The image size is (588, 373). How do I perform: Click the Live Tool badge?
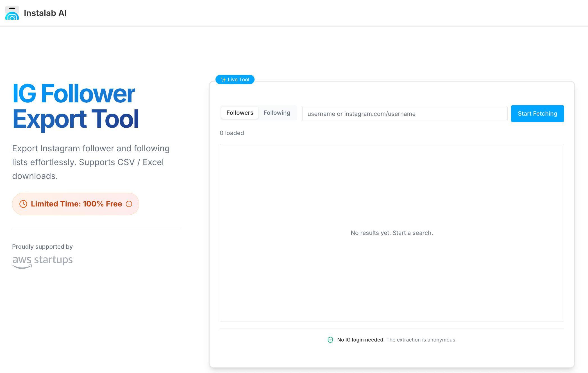click(x=235, y=80)
